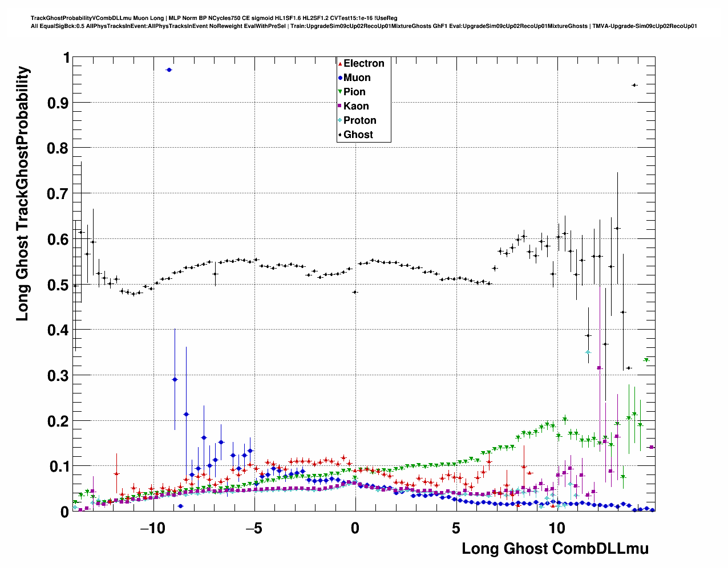Click the black Ghost legend marker
The width and height of the screenshot is (728, 568).
341,135
